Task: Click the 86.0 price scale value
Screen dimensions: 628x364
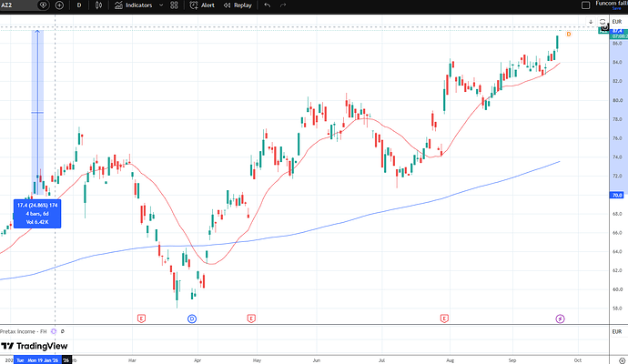Action: [x=617, y=44]
